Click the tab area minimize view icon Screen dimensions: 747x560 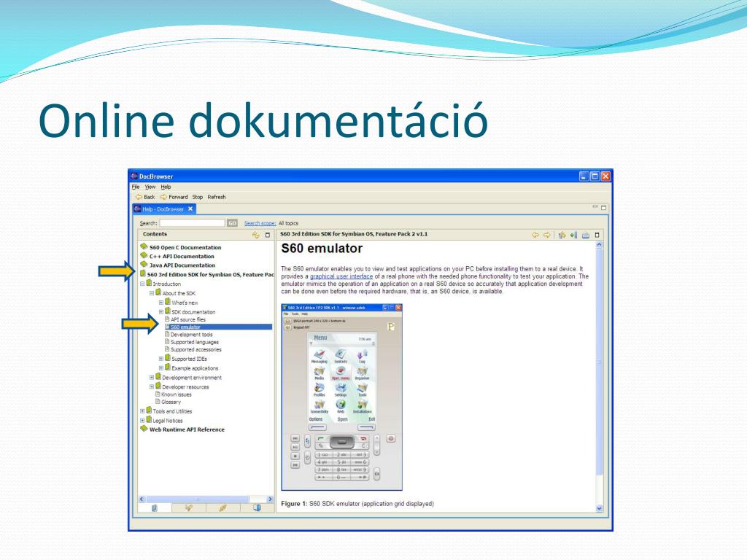click(x=595, y=206)
